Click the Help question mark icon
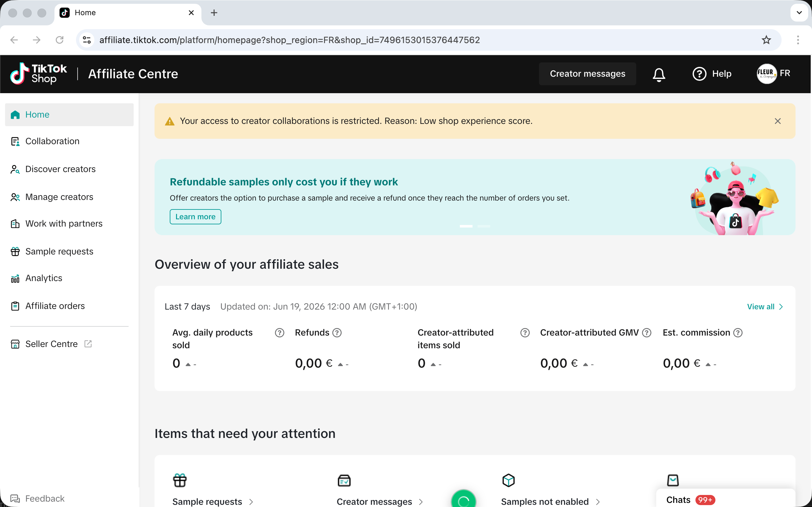The width and height of the screenshot is (812, 507). tap(699, 74)
